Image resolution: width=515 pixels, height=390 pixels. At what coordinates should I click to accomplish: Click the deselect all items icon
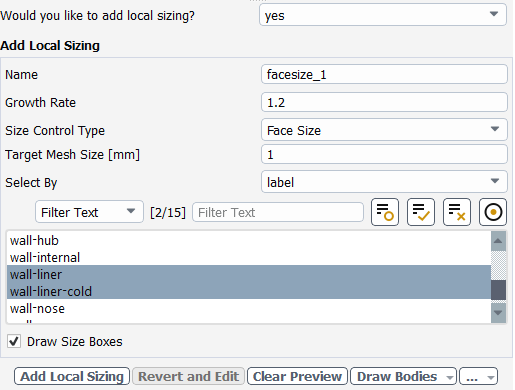(457, 212)
